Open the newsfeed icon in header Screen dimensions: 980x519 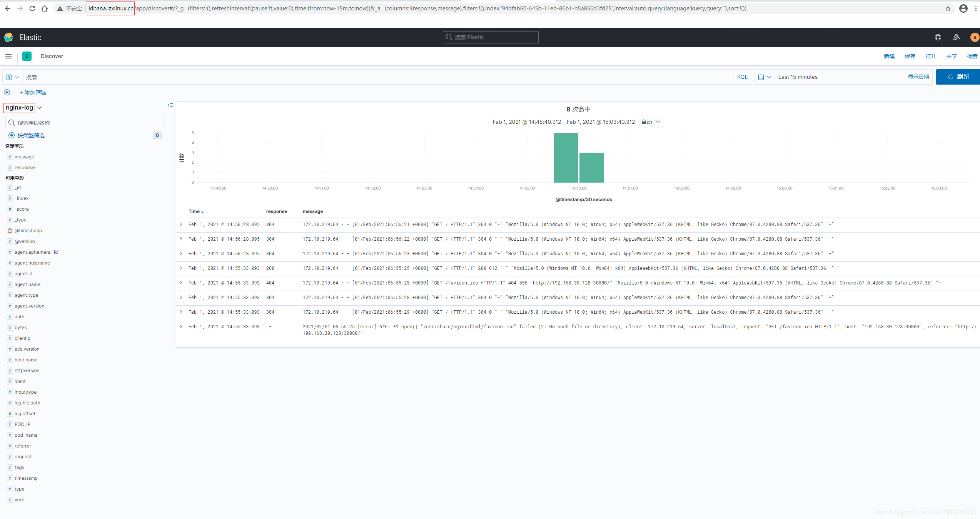[x=956, y=37]
